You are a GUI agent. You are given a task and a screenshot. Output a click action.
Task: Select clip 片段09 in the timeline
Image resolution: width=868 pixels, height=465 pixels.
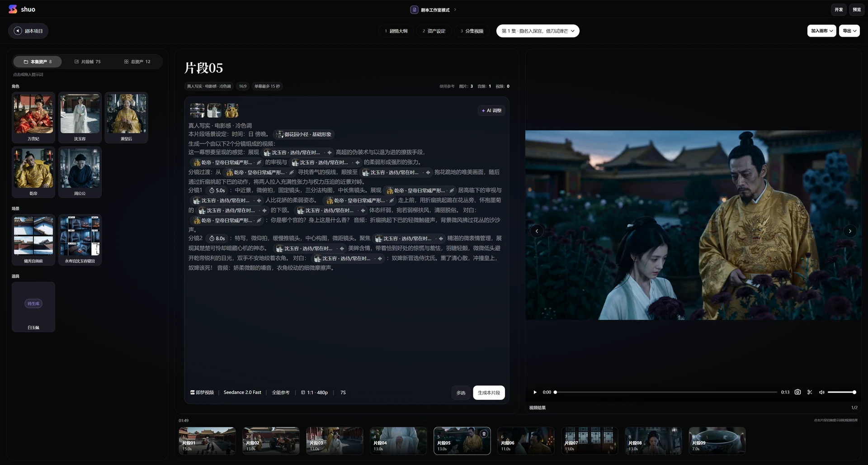[717, 441]
